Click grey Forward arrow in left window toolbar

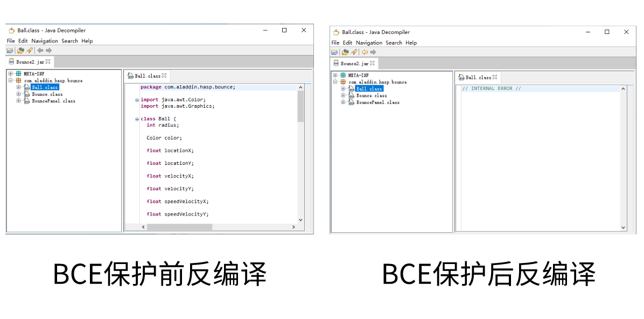click(48, 51)
